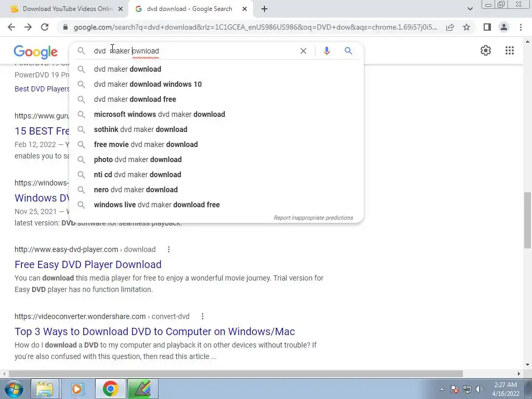Viewport: 532px width, 399px height.
Task: Go back to the previous page
Action: point(11,27)
